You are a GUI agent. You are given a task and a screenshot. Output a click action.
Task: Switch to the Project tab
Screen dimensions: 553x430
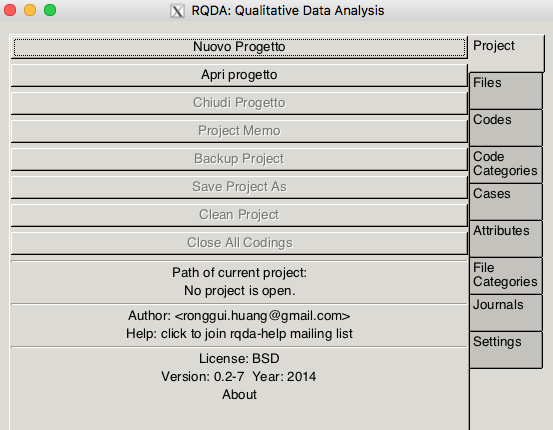click(x=506, y=53)
